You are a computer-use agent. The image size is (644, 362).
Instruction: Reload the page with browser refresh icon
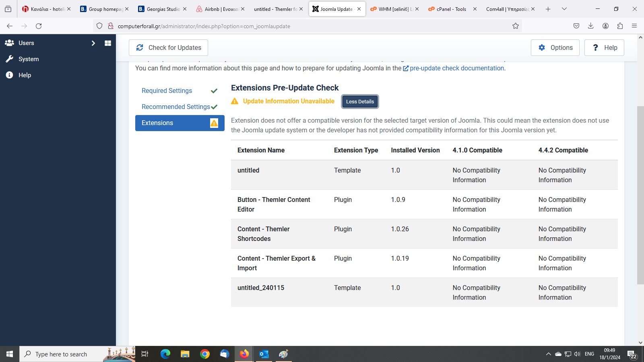pyautogui.click(x=39, y=26)
